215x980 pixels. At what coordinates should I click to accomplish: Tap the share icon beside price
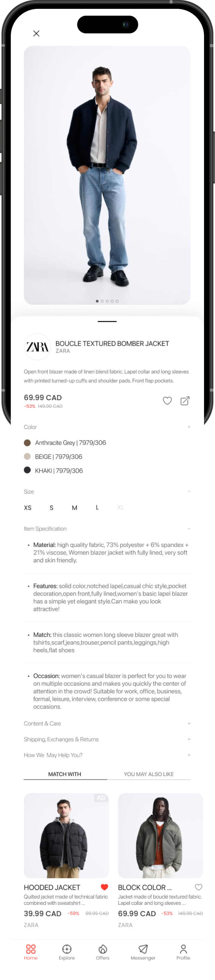pos(185,401)
